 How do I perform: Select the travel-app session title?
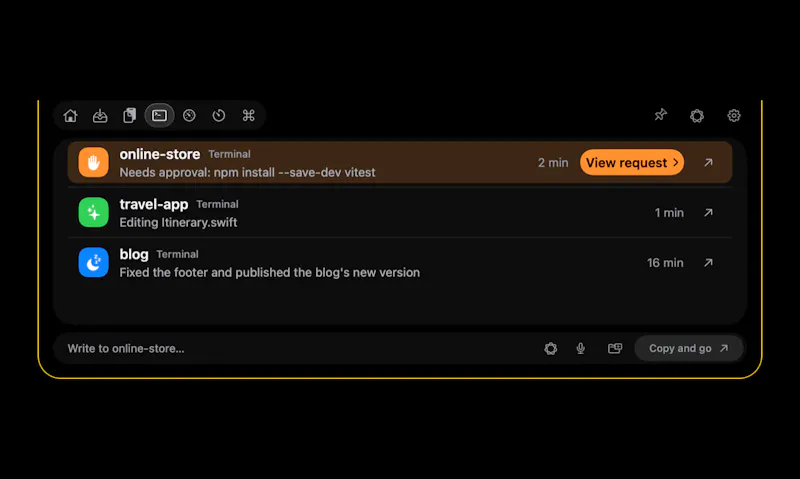tap(154, 205)
